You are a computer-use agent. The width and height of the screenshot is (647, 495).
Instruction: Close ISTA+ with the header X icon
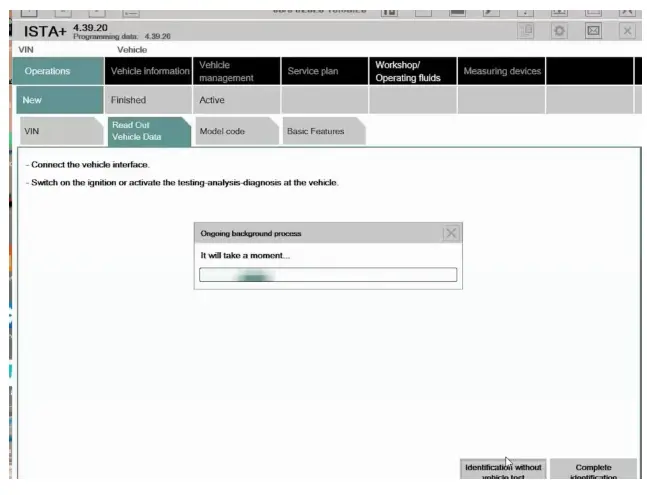pyautogui.click(x=627, y=31)
